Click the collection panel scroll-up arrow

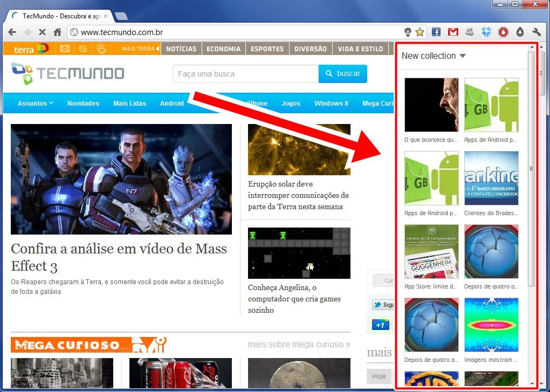532,47
